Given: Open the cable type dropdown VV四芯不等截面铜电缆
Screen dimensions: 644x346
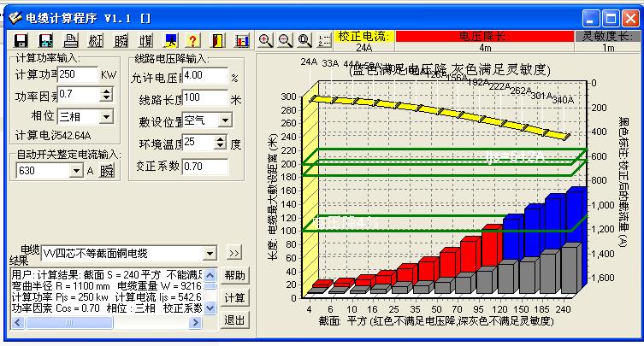Looking at the screenshot, I should click(x=210, y=254).
